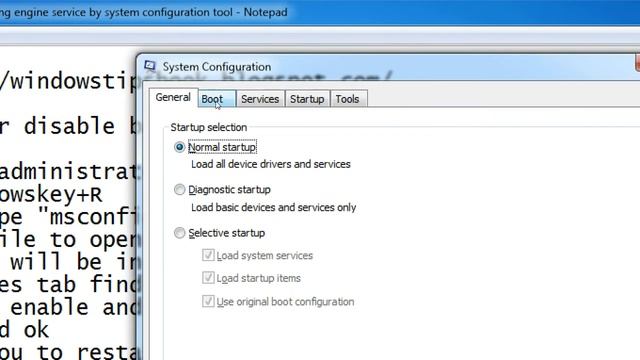Click the System Configuration window icon
The height and width of the screenshot is (360, 640).
[150, 66]
